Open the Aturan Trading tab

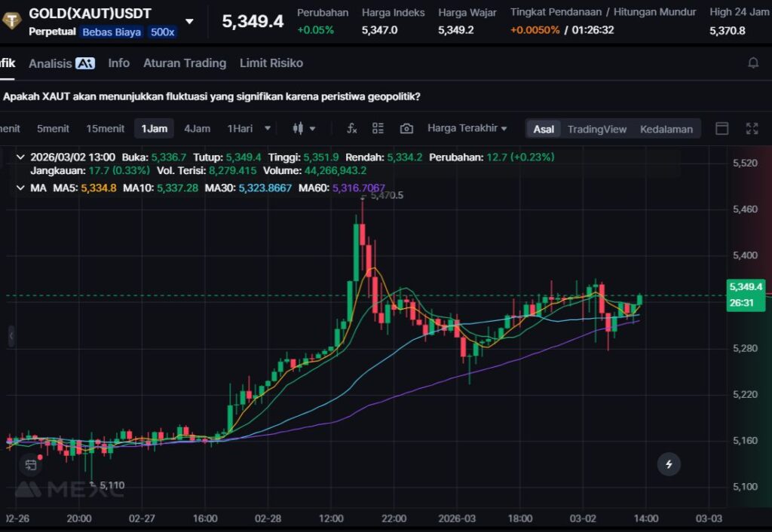click(x=185, y=63)
